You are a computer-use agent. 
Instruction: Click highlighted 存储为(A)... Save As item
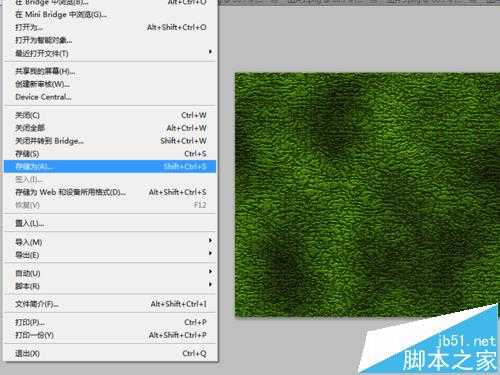tap(110, 166)
